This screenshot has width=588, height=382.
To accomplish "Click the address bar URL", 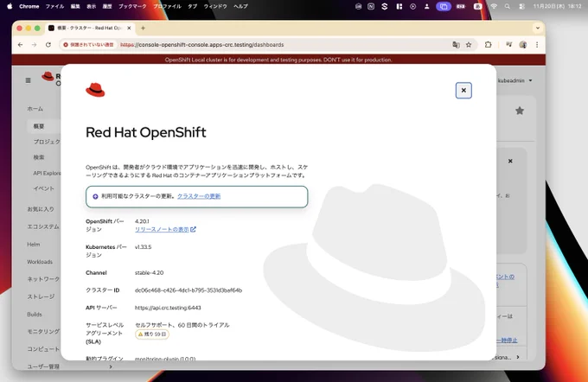I will point(202,45).
